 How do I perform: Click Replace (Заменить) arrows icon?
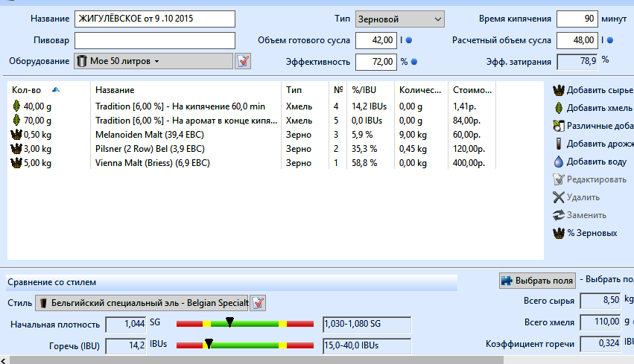559,215
